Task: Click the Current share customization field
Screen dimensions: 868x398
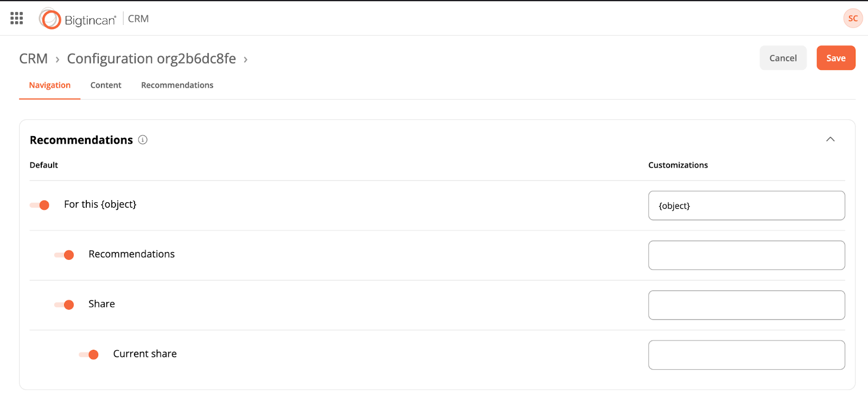Action: coord(746,355)
